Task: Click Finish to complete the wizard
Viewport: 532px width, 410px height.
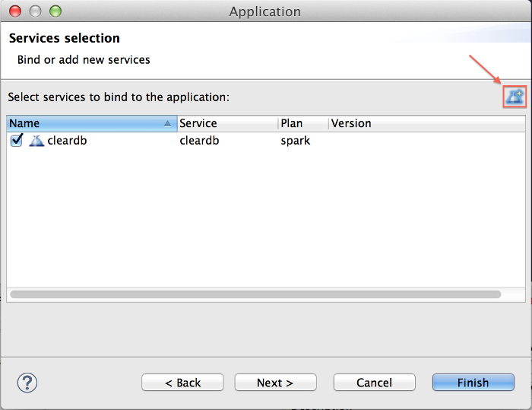Action: point(473,383)
